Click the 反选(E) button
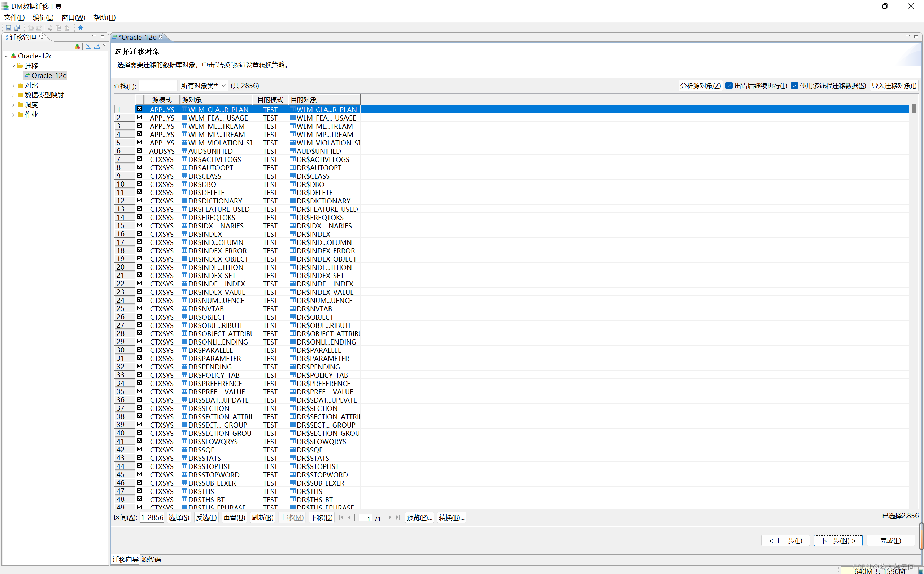924x574 pixels. pyautogui.click(x=206, y=517)
